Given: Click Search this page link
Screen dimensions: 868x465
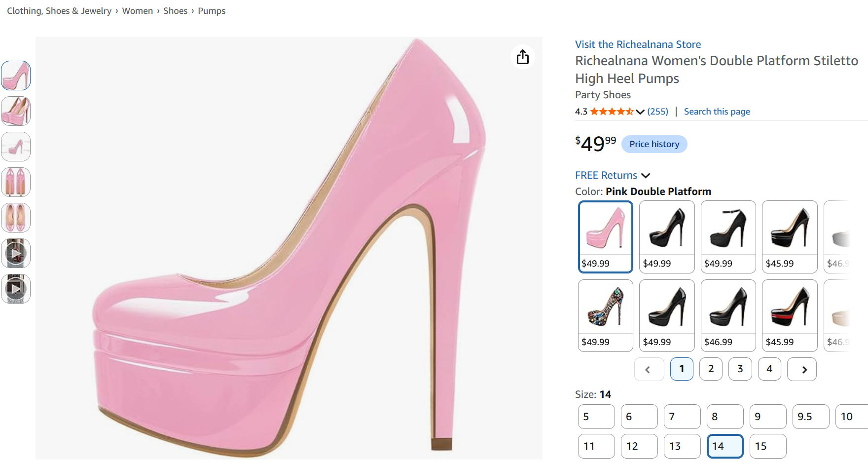Looking at the screenshot, I should 717,112.
